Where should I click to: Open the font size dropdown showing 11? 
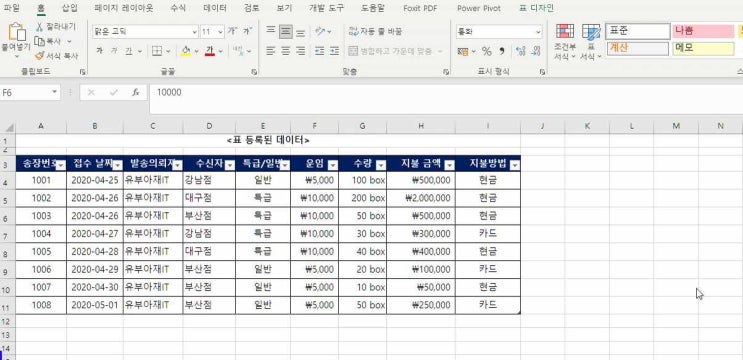tap(220, 32)
